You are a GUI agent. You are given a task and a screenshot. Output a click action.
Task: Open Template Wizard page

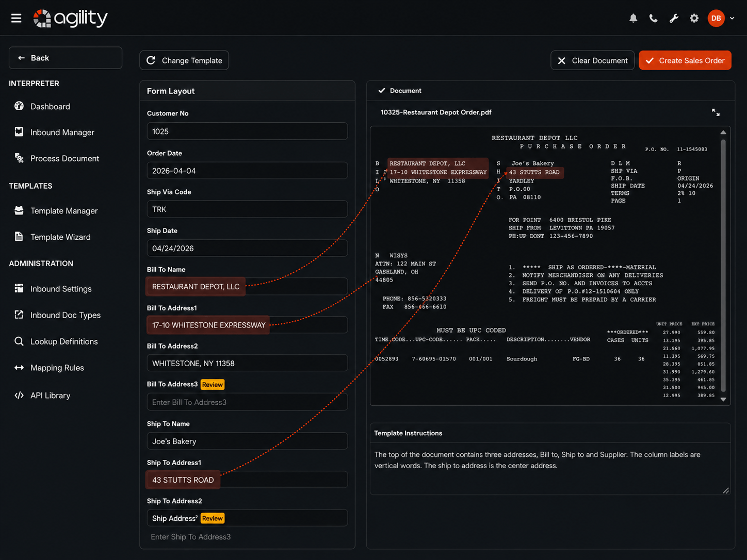(x=60, y=237)
